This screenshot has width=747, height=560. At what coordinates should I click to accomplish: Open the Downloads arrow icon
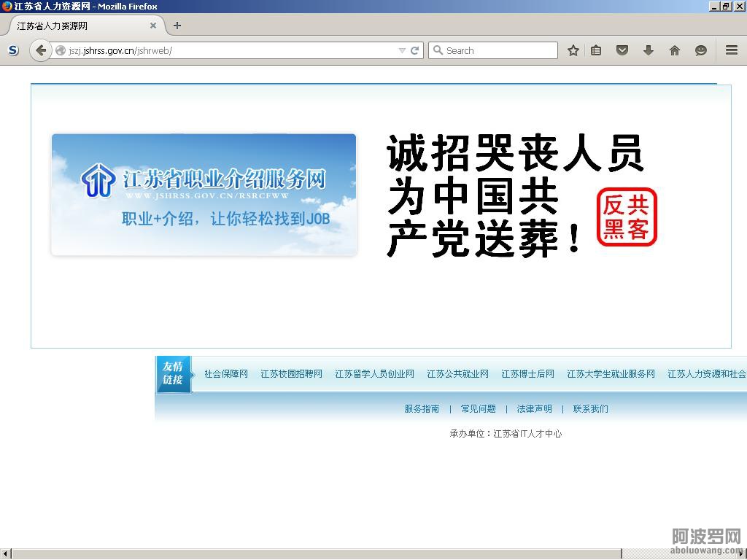[x=649, y=50]
